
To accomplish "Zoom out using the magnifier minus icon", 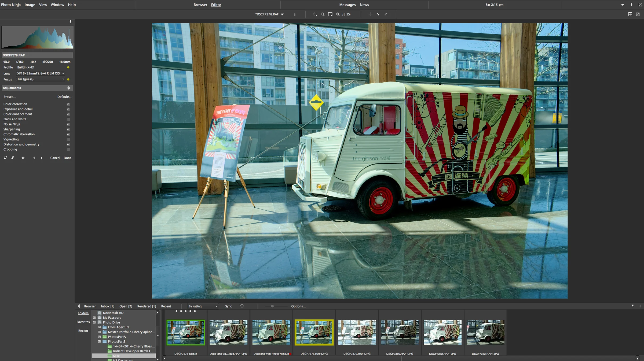I will point(323,14).
